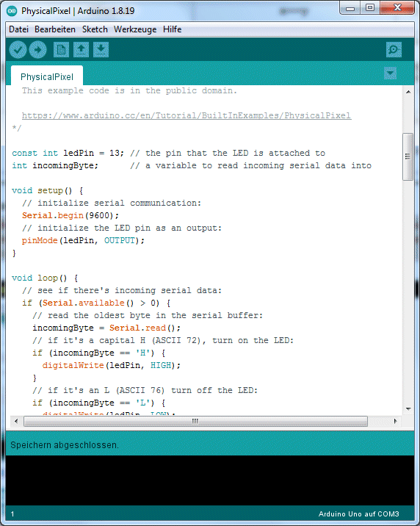Click 'const int ledPin = 13;' code
420x526 pixels.
[68, 153]
